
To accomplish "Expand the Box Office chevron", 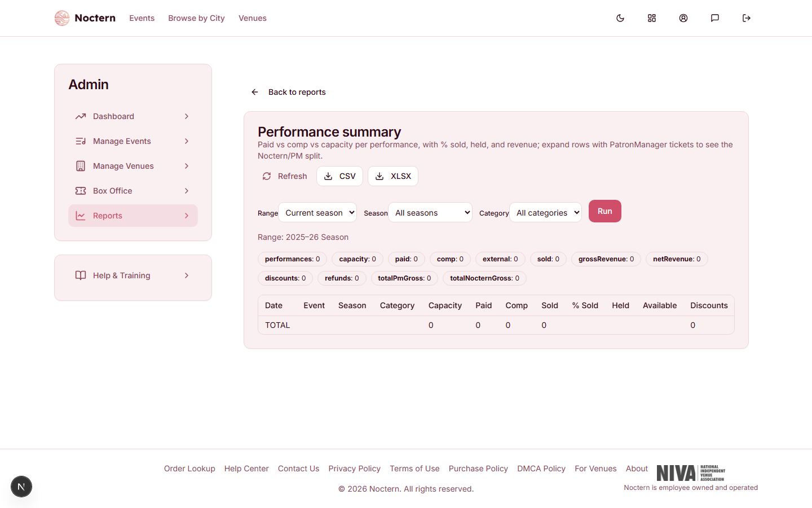I will (x=187, y=191).
